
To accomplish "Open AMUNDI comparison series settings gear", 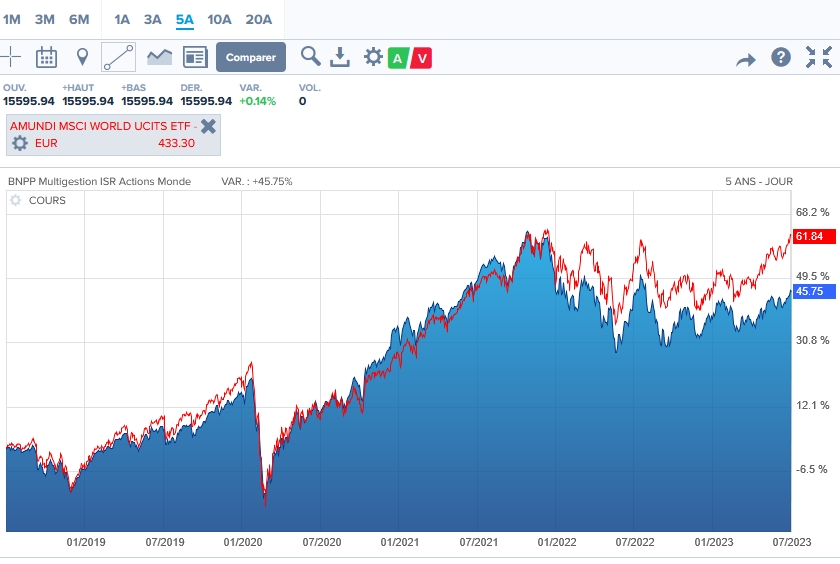I will (20, 143).
